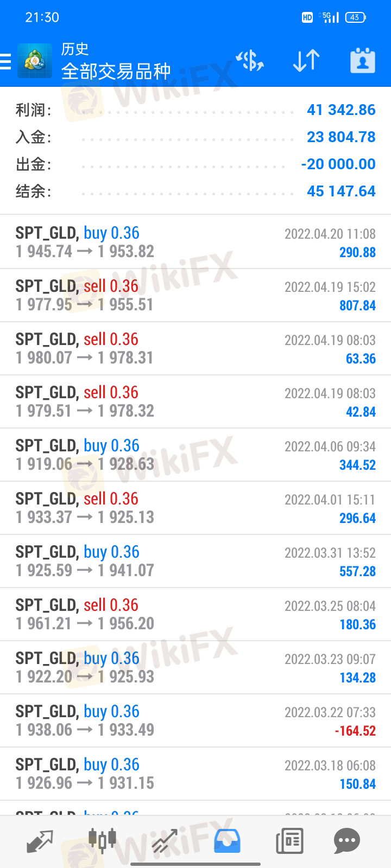
Task: Tap the sort arrows icon
Action: click(306, 61)
